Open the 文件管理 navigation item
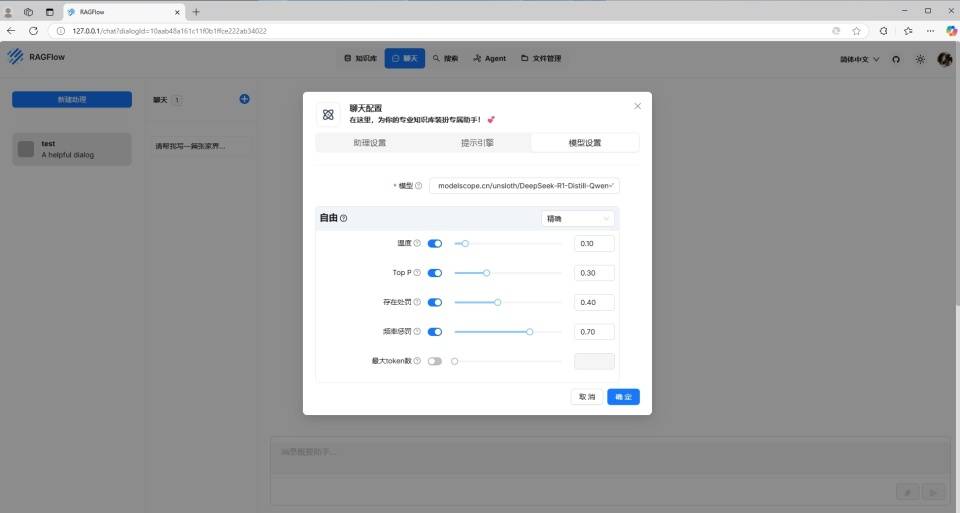The height and width of the screenshot is (513, 960). pos(541,58)
